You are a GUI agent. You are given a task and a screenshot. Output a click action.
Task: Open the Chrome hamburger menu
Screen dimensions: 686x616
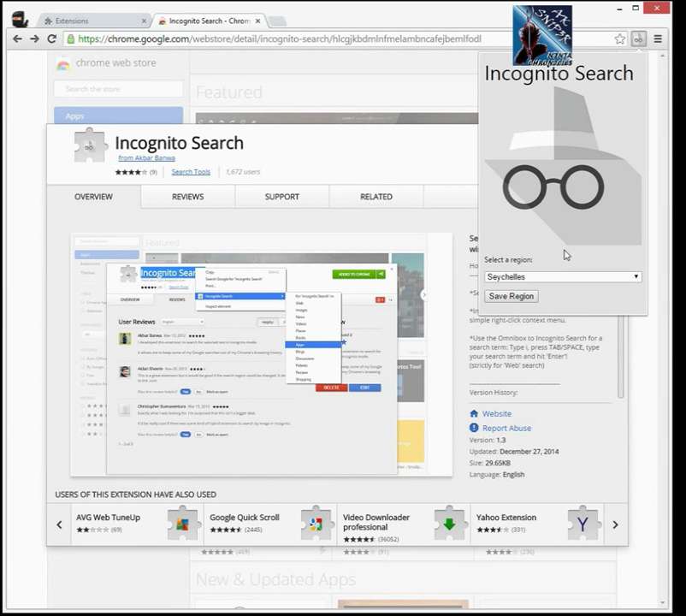[x=658, y=39]
